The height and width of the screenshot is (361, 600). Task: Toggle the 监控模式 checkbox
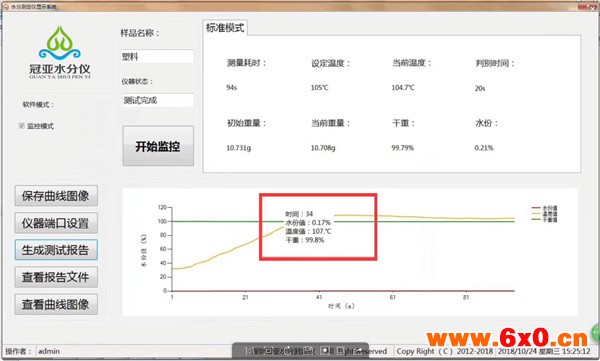[22, 126]
